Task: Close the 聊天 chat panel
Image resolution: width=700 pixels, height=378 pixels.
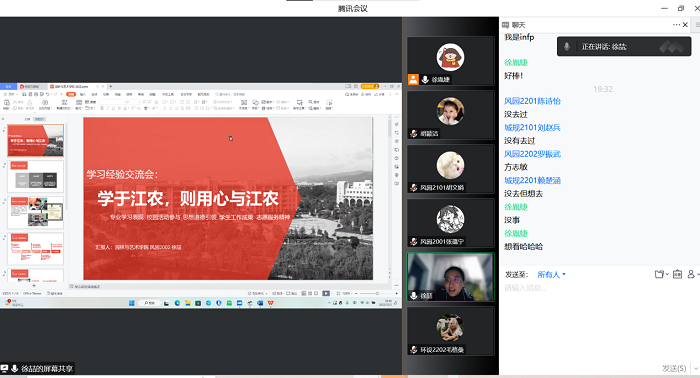Action: point(685,25)
